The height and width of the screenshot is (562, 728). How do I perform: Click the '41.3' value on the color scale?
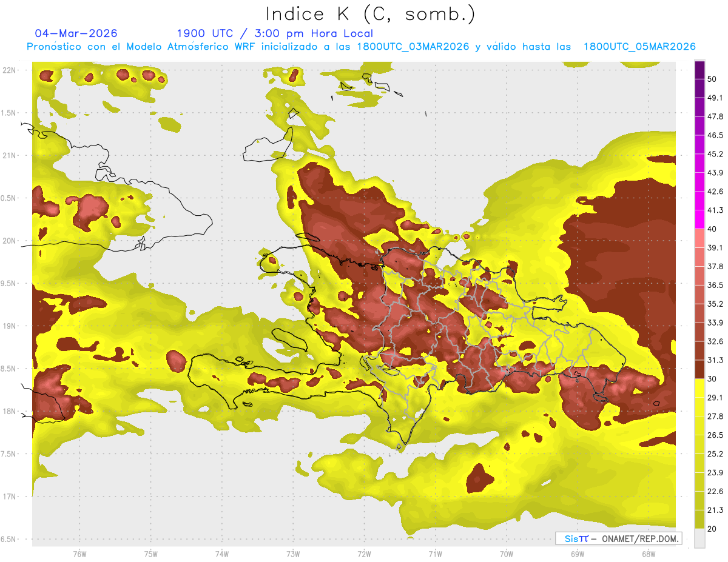pos(715,210)
